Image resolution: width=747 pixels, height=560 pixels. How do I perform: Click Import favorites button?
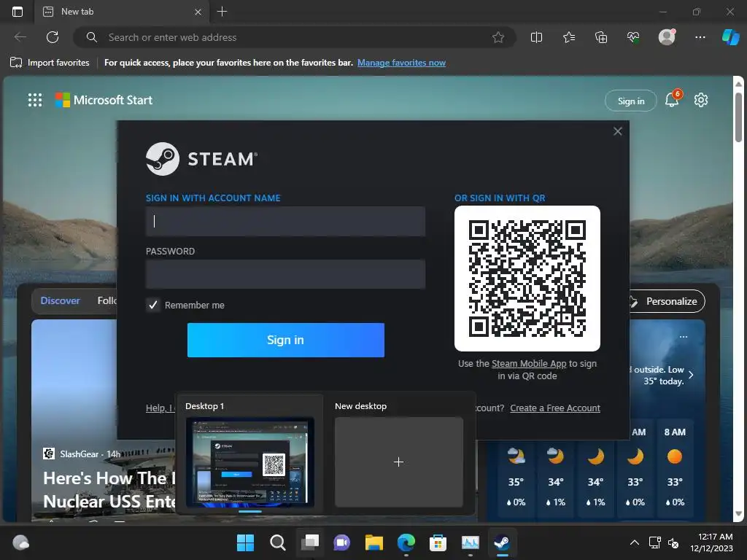click(x=50, y=63)
